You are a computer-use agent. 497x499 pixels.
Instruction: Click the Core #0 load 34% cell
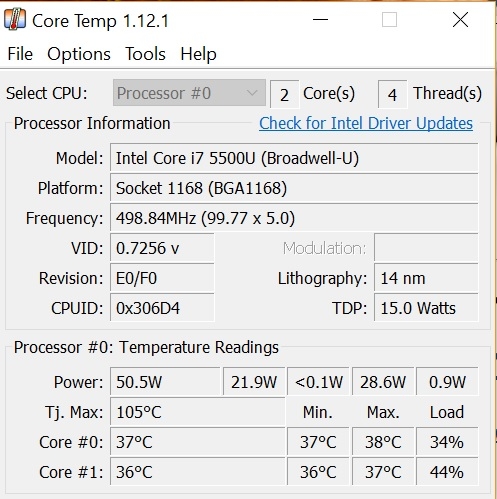447,442
